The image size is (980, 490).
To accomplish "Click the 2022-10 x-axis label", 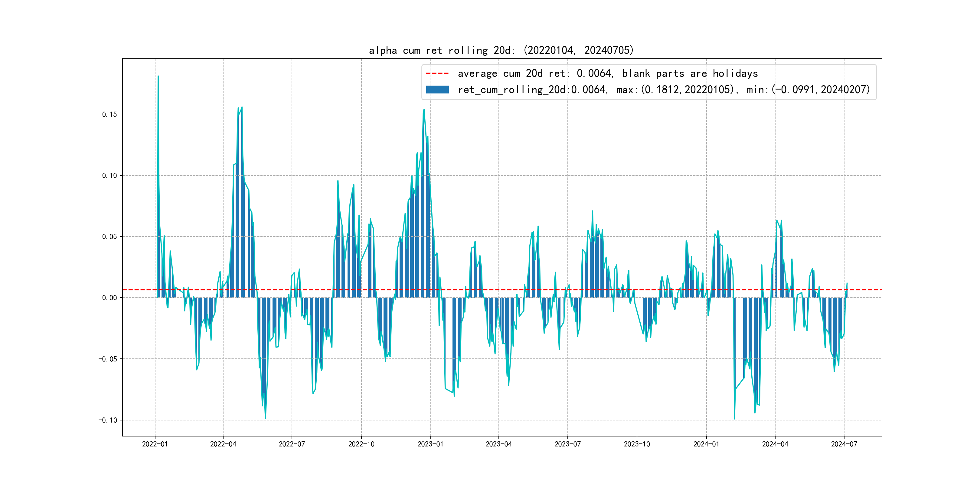I will click(361, 444).
